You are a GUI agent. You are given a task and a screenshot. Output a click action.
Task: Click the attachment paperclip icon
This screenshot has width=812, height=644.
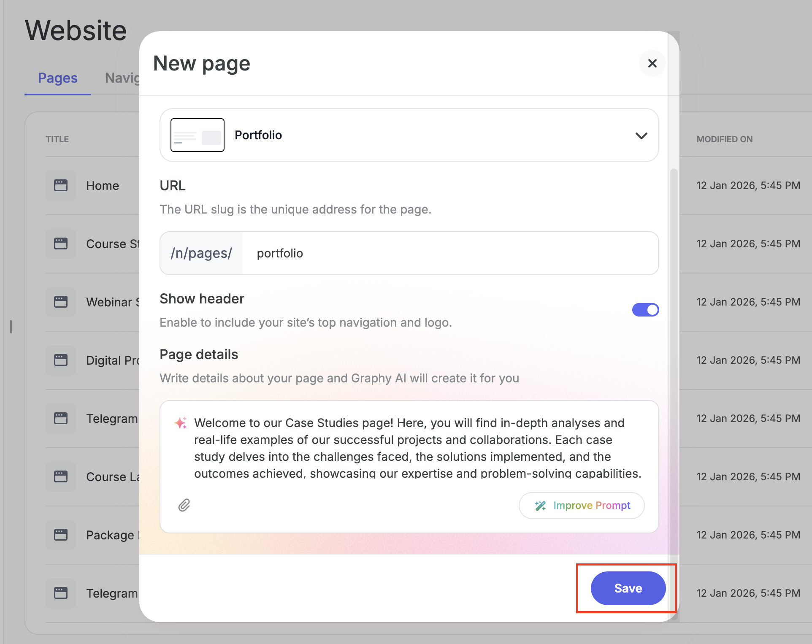pos(184,505)
